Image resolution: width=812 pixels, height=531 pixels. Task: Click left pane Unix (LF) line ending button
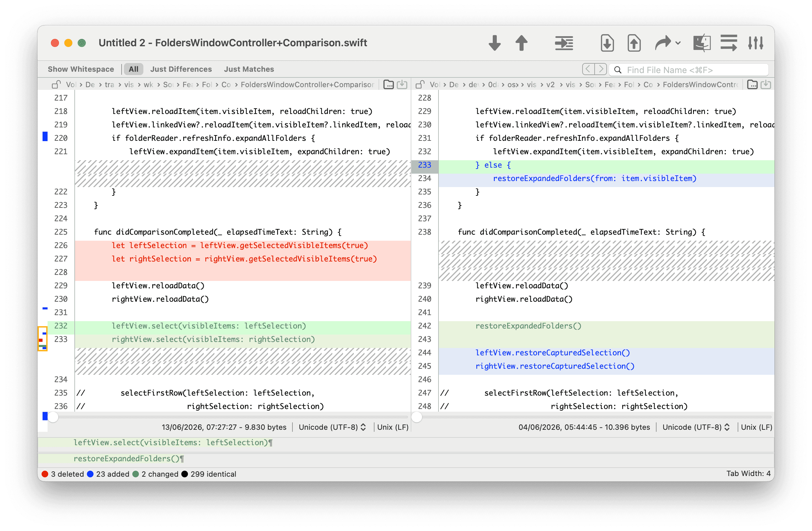point(393,427)
